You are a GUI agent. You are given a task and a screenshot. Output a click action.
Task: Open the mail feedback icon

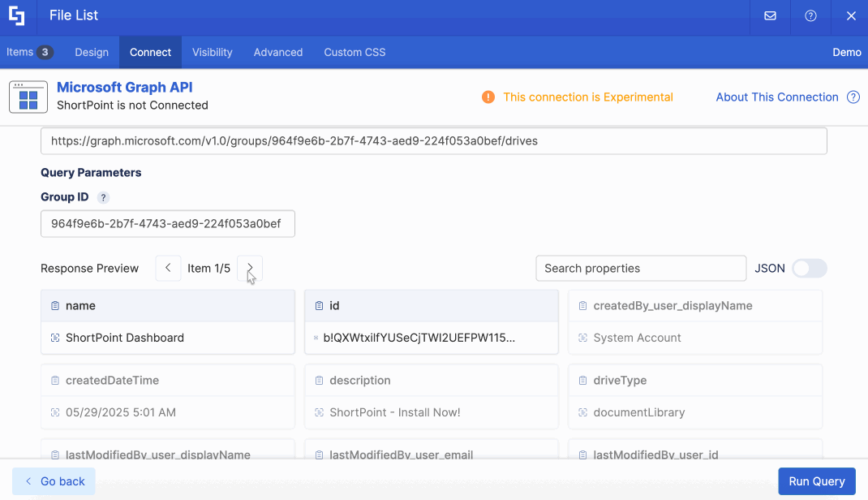click(x=770, y=15)
